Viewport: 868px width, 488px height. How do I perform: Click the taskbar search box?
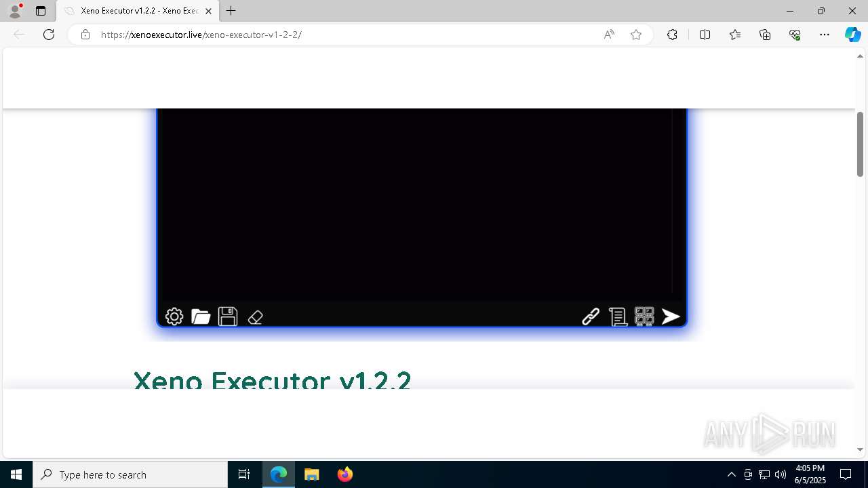[x=130, y=474]
